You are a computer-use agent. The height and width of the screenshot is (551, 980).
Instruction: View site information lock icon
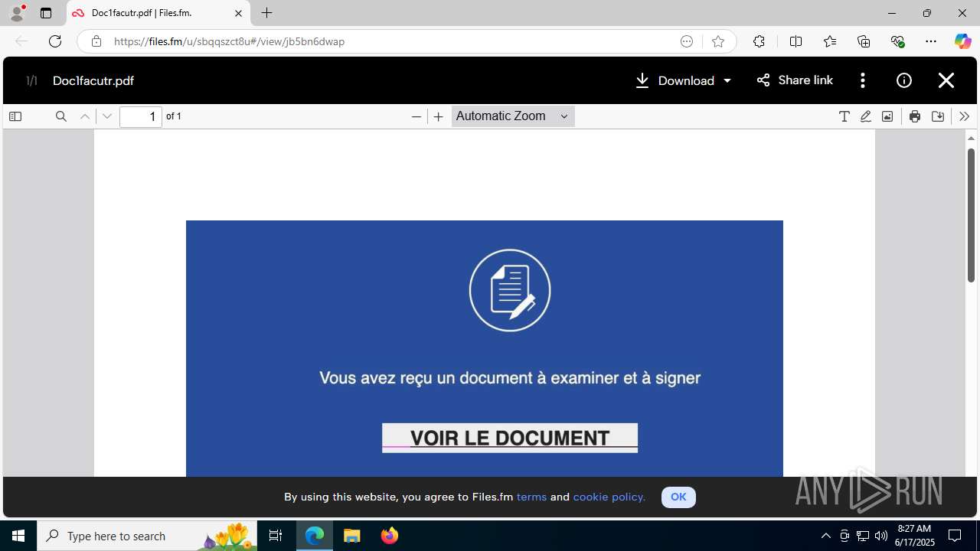pyautogui.click(x=96, y=41)
